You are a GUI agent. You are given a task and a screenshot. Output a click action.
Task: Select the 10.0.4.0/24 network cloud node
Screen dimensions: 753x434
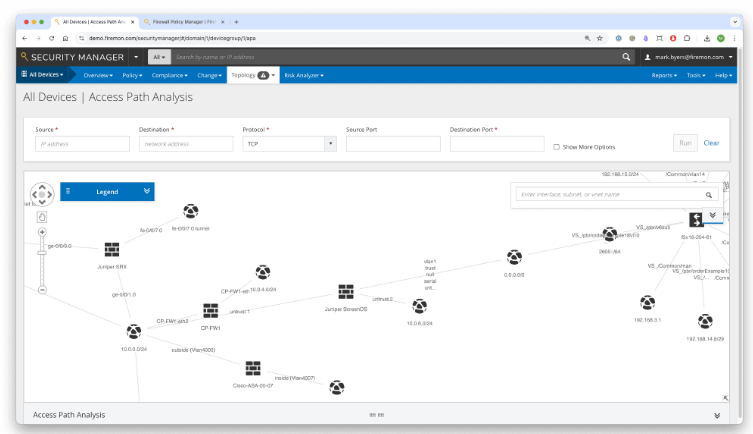pyautogui.click(x=263, y=272)
